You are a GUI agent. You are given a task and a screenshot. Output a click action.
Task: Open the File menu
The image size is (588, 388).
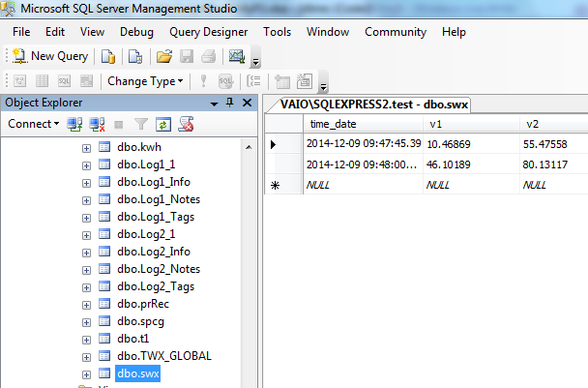(x=21, y=32)
